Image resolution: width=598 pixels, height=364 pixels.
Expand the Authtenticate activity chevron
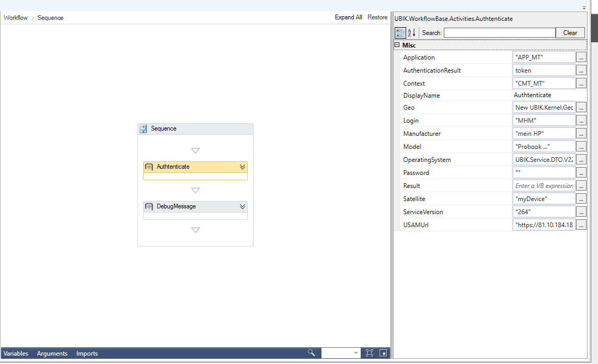tap(243, 167)
